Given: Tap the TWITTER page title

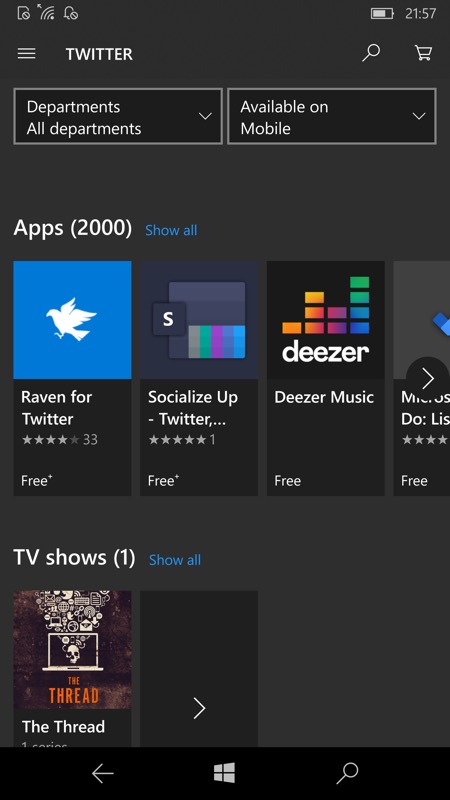Looking at the screenshot, I should click(x=99, y=54).
